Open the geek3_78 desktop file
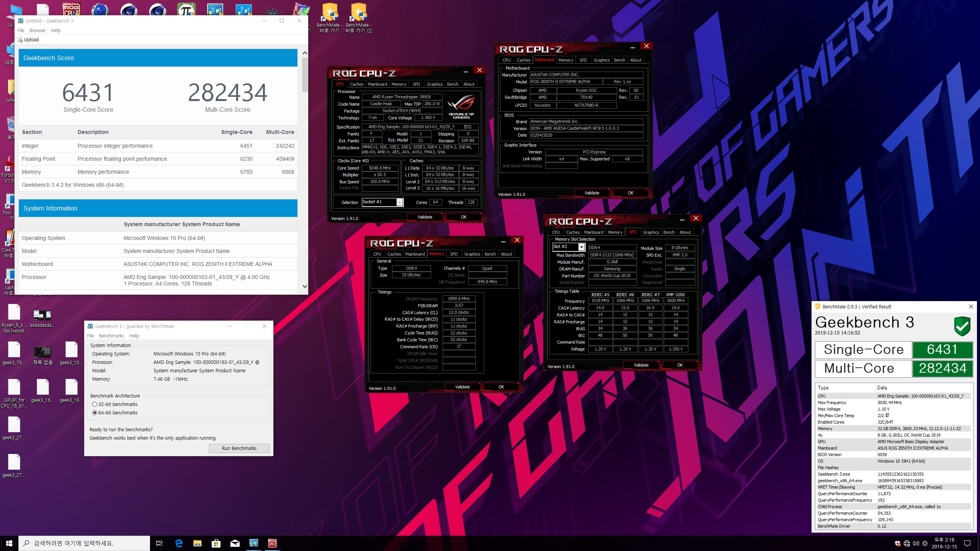This screenshot has height=551, width=980. (x=14, y=353)
